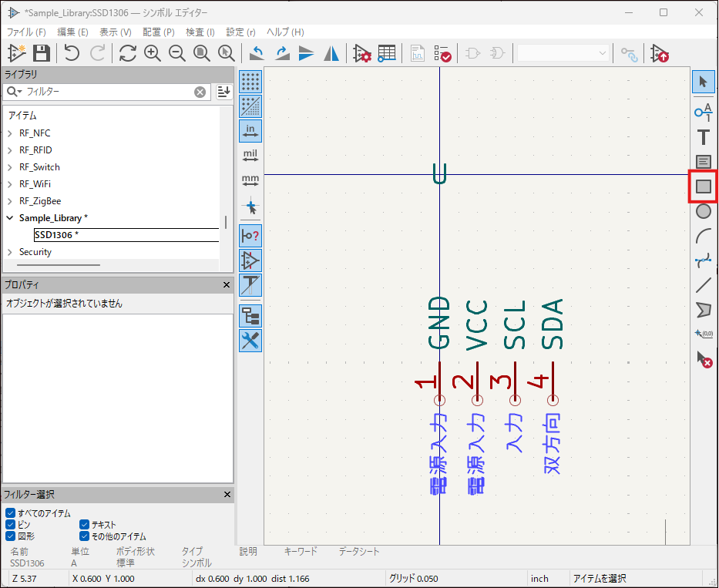Click the library filter search field

click(108, 92)
